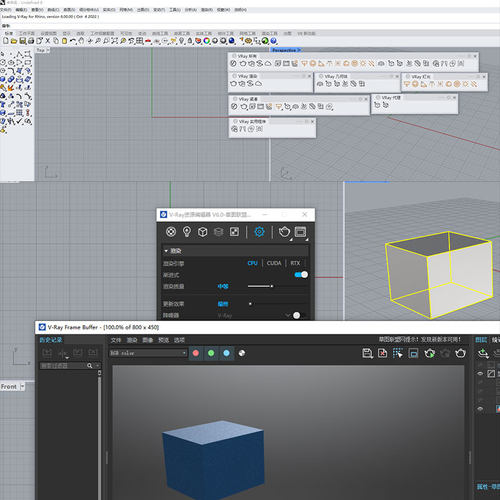500x500 pixels.
Task: Click the color wheel icon in Rhino toolbar
Action: pos(207,41)
